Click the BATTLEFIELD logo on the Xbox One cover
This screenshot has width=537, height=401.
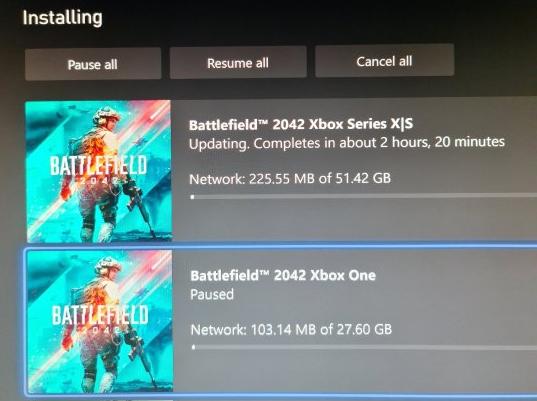point(100,315)
